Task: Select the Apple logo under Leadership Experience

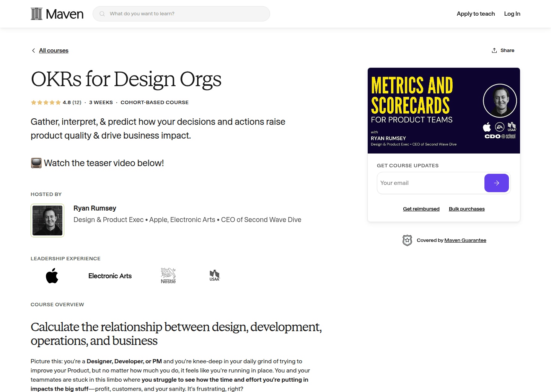Action: [52, 276]
